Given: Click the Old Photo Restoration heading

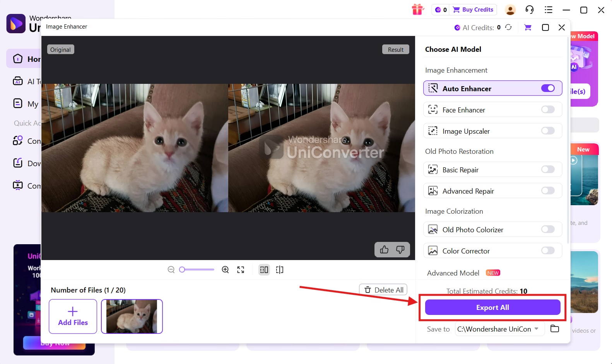Looking at the screenshot, I should (x=459, y=151).
